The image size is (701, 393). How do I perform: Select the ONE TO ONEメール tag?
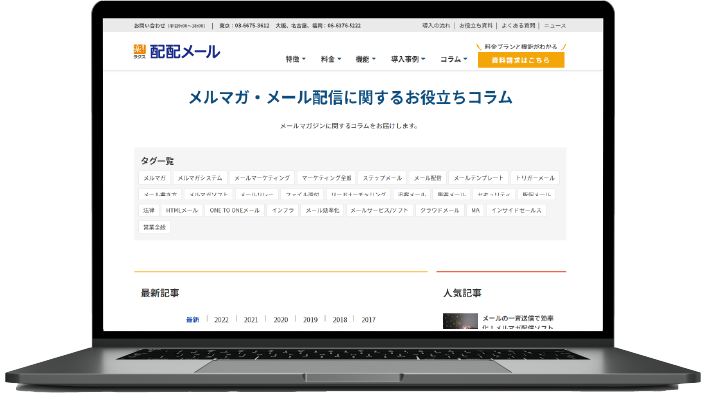pos(235,210)
